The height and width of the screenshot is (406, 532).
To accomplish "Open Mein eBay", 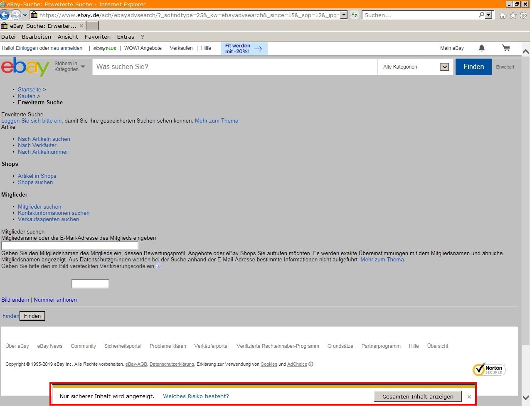I will click(452, 48).
